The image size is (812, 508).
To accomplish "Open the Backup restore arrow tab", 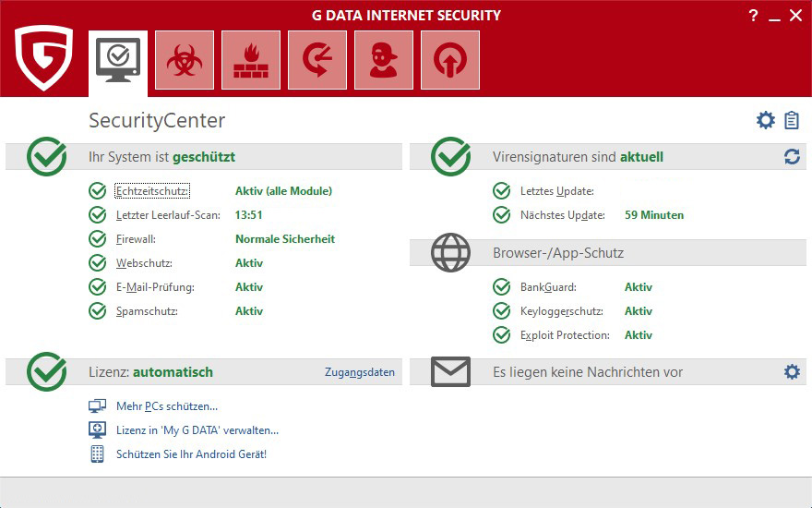I will (317, 60).
